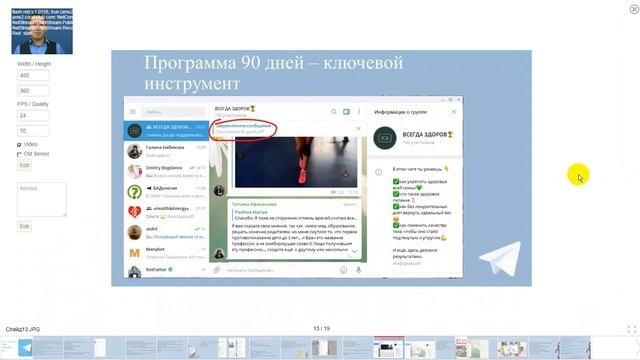Click inside the Access text area
Viewport: 640px width, 360px height.
click(x=42, y=199)
